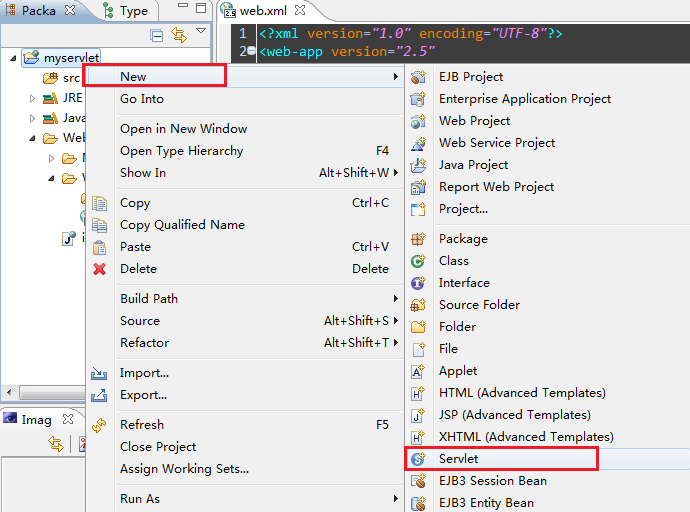
Task: Select New in the context menu
Action: coord(245,77)
